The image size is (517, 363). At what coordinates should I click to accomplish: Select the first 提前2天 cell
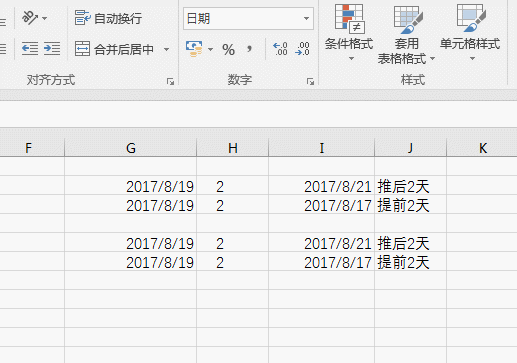tap(410, 205)
